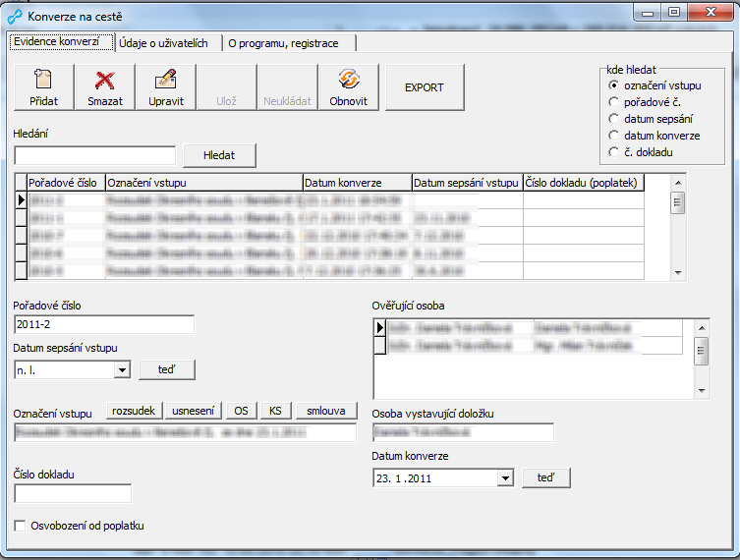Click the 'usnesení' shortcut button
Image resolution: width=740 pixels, height=560 pixels.
coord(194,411)
